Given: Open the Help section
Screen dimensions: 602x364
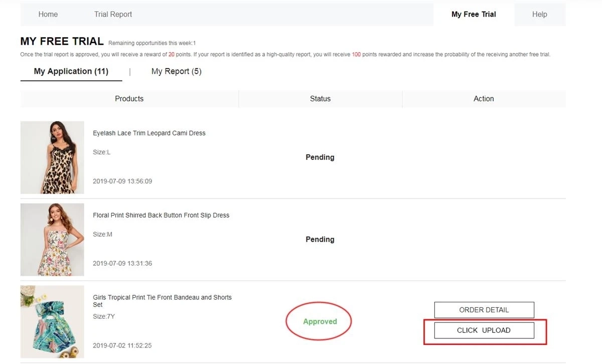Looking at the screenshot, I should [x=540, y=14].
